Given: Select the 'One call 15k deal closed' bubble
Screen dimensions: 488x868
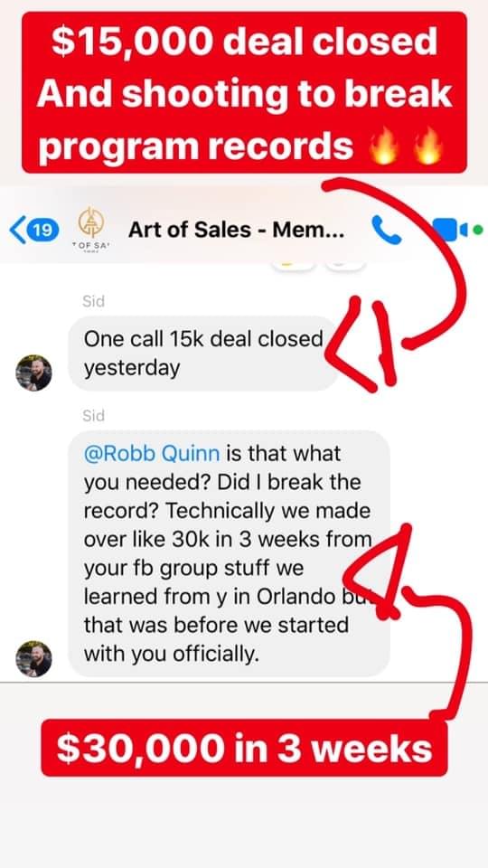Looking at the screenshot, I should 203,354.
